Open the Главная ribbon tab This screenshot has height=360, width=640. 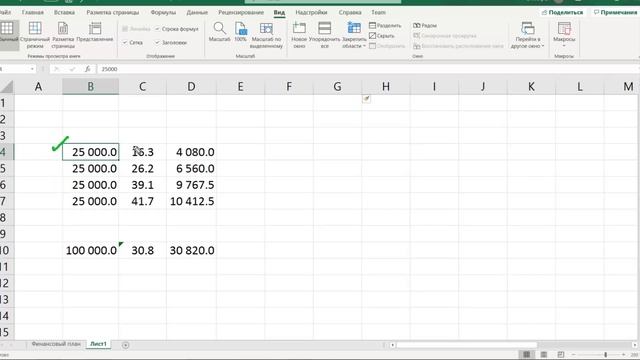coord(33,13)
